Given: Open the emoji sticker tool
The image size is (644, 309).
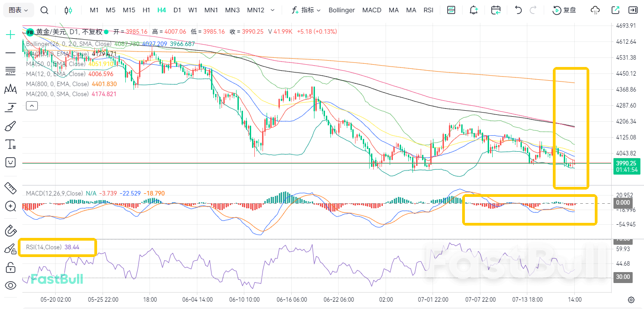Looking at the screenshot, I should 10,162.
